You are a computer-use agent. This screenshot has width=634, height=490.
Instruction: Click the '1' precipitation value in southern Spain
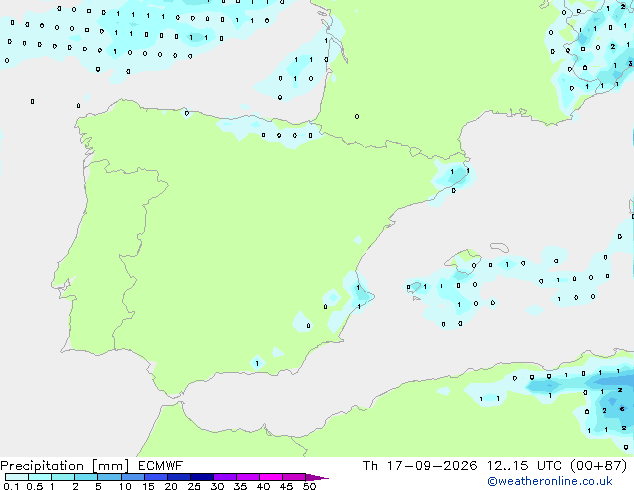pos(257,363)
